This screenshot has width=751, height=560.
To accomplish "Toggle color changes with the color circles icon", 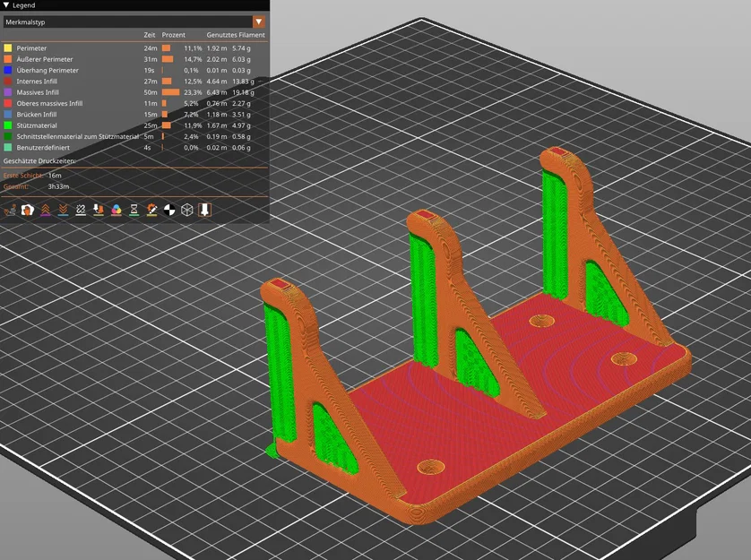I will (115, 210).
